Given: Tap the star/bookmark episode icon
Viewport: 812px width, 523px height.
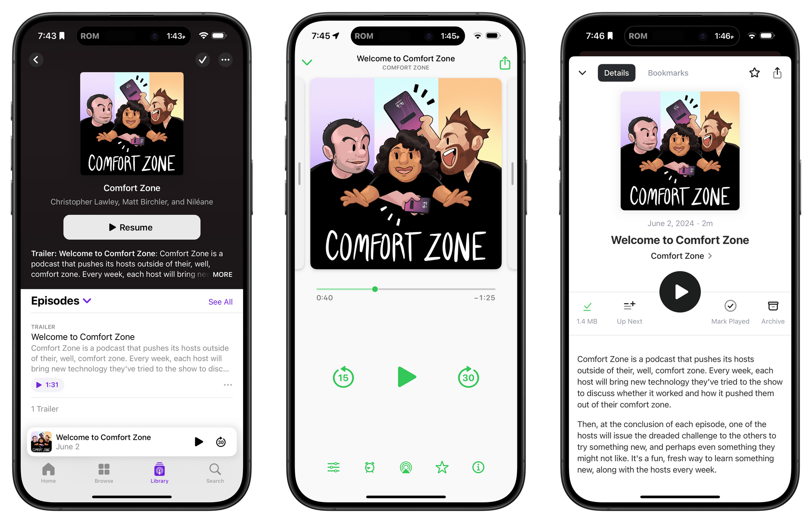Looking at the screenshot, I should tap(442, 468).
